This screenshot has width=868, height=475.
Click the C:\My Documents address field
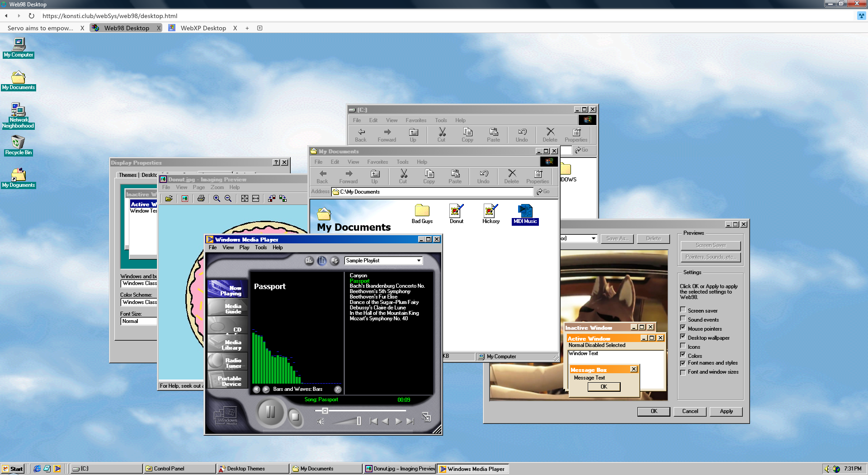pyautogui.click(x=433, y=192)
